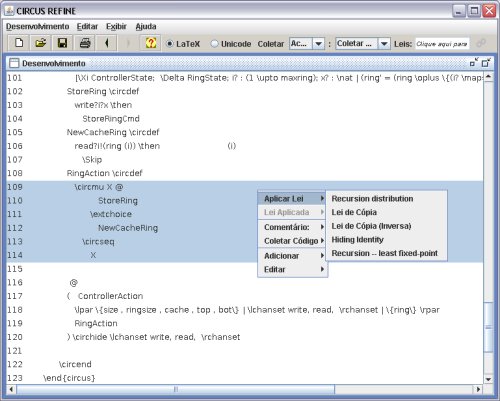Click line 113 \circseq

[98, 242]
